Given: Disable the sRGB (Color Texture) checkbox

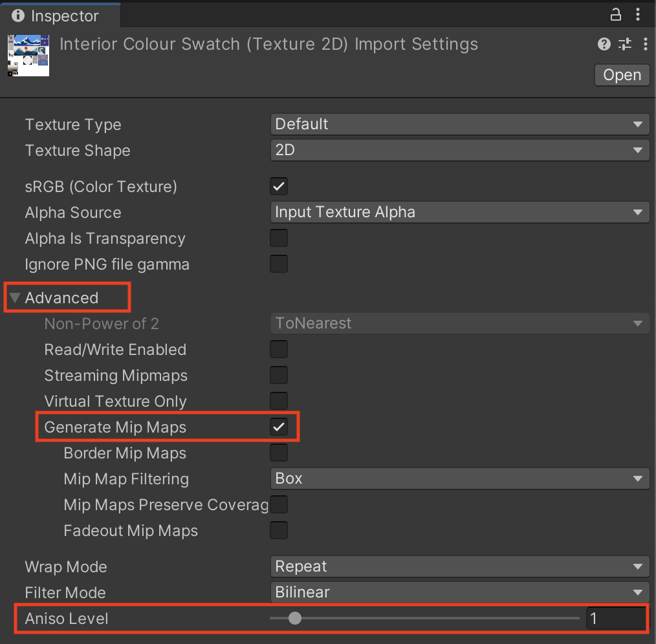Looking at the screenshot, I should tap(279, 187).
